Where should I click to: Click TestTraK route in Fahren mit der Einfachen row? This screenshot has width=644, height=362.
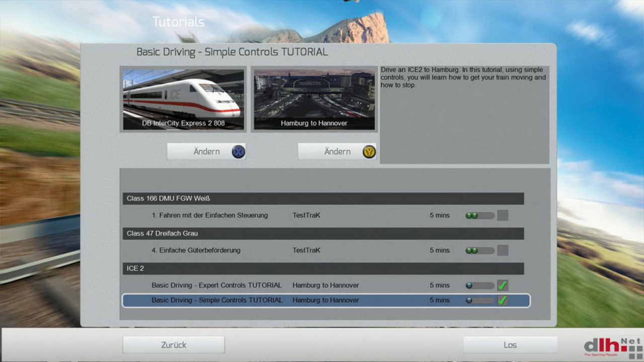306,215
